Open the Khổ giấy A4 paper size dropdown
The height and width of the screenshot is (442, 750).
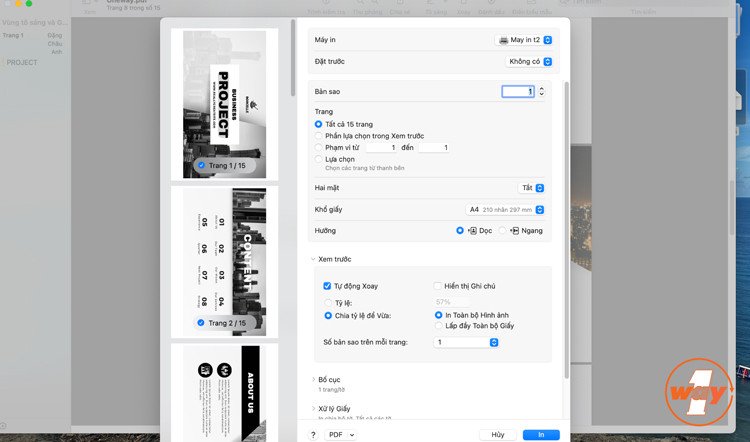[505, 210]
